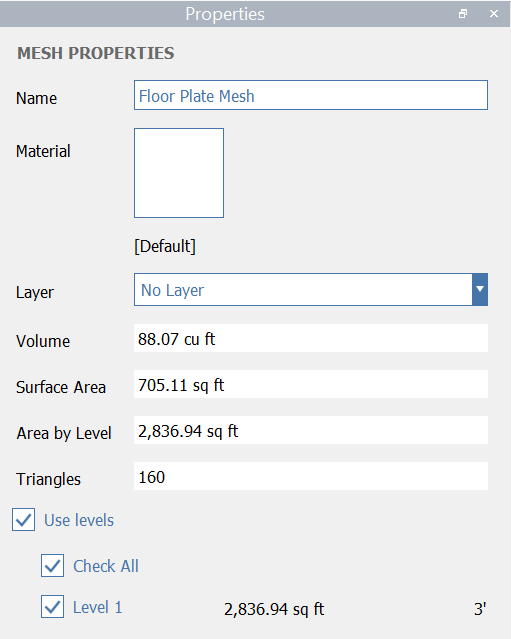Uncheck the Level 1 checkbox
511x639 pixels.
(x=53, y=607)
